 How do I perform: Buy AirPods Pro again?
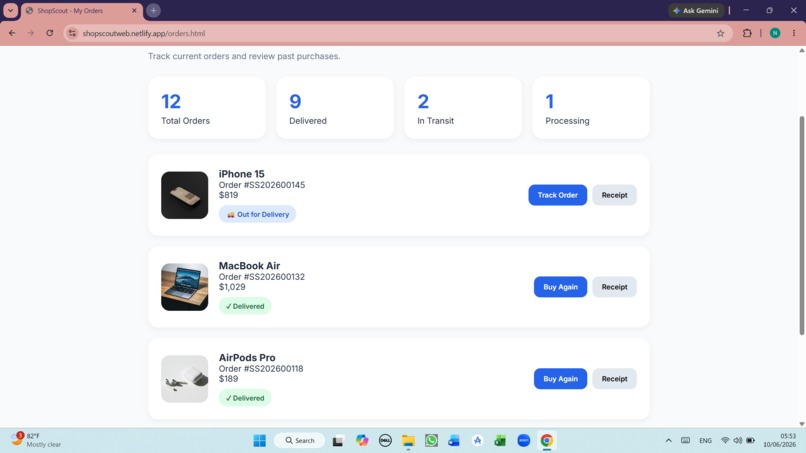[x=560, y=378]
